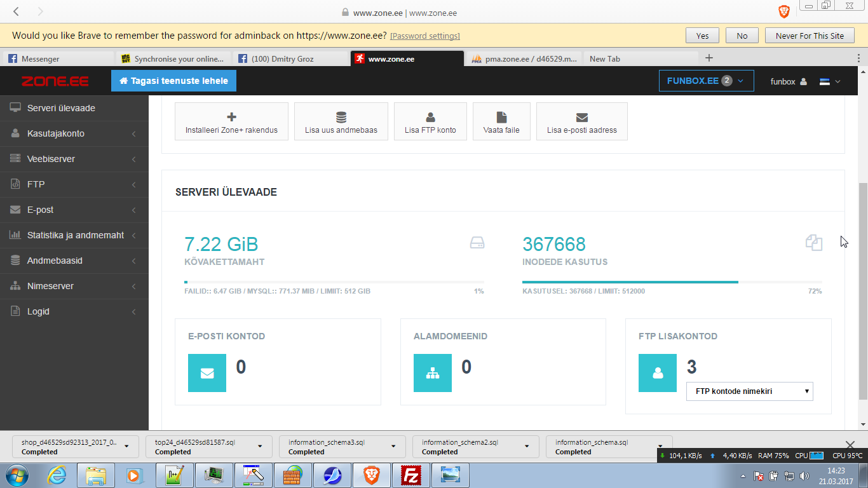Click the ZONE.EE logo
The image size is (868, 488).
pyautogui.click(x=55, y=81)
